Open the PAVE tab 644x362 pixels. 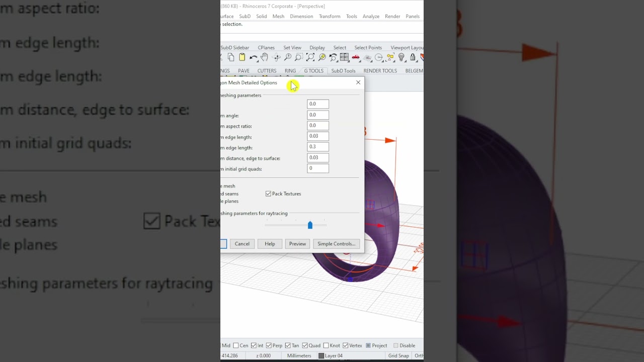click(x=244, y=71)
